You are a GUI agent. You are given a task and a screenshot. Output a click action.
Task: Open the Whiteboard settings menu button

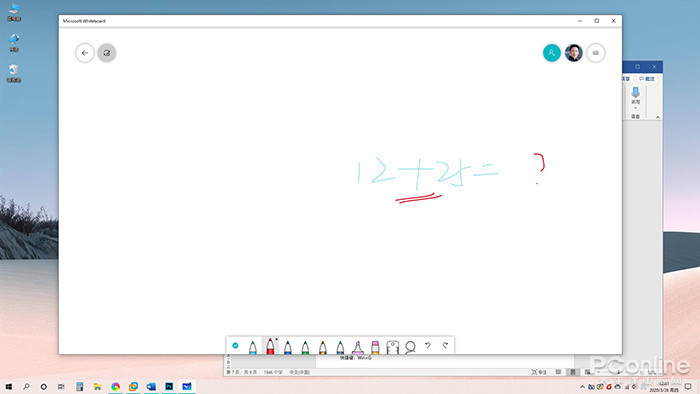point(596,53)
